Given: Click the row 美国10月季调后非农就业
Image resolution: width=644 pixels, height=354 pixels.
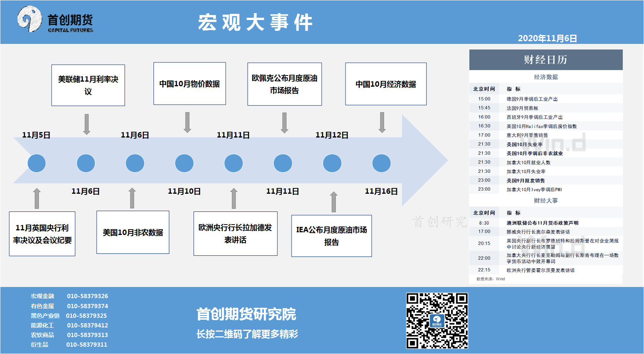Looking at the screenshot, I should [x=546, y=153].
